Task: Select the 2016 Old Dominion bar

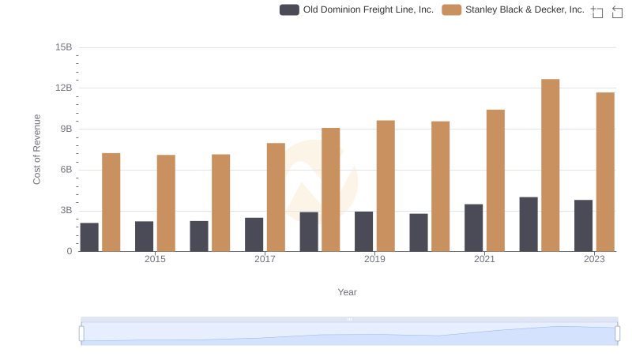Action: (x=199, y=236)
